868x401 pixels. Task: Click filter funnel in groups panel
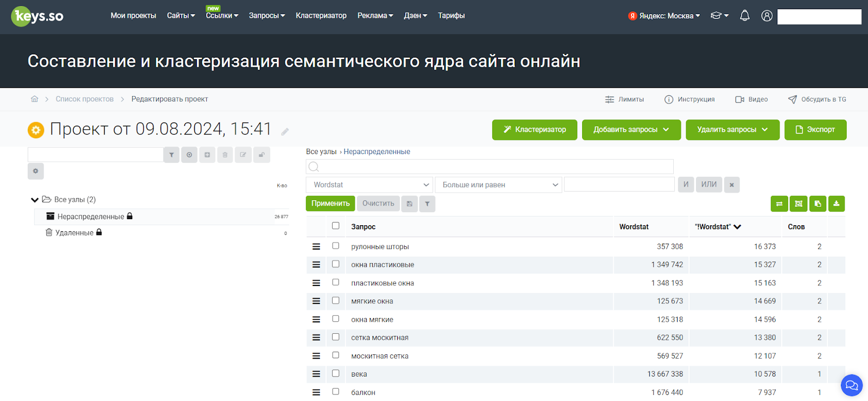click(171, 155)
